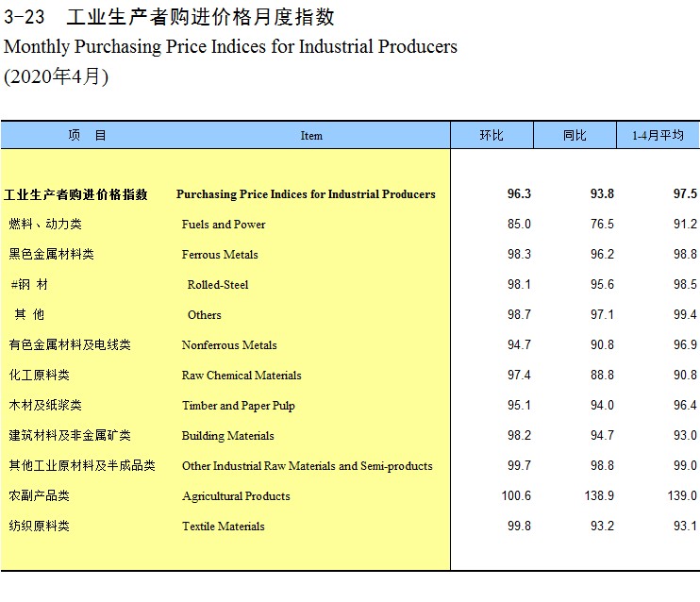Click the value 99.7 for Other Industrial Raw Materials

click(x=519, y=465)
